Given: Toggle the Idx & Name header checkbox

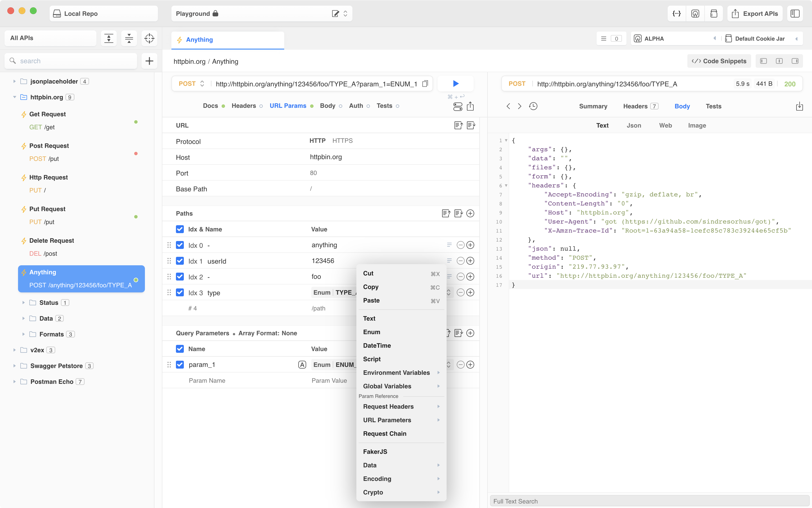Looking at the screenshot, I should (x=180, y=229).
